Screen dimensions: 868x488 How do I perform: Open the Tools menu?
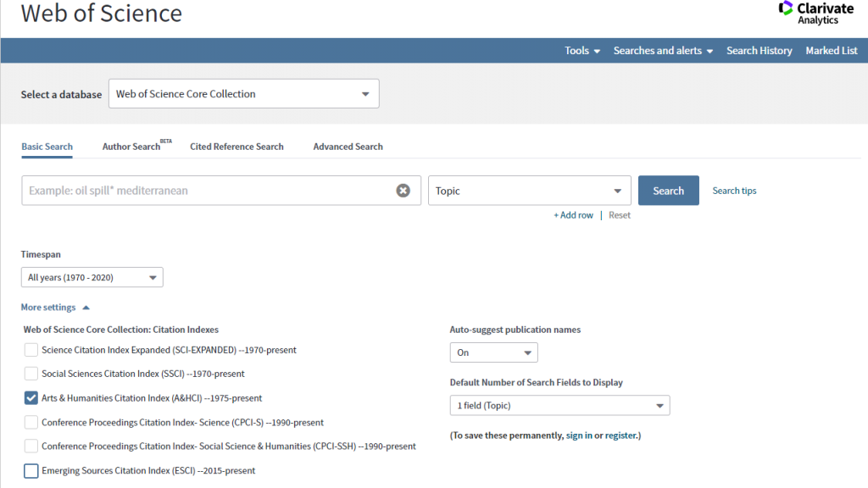point(581,51)
